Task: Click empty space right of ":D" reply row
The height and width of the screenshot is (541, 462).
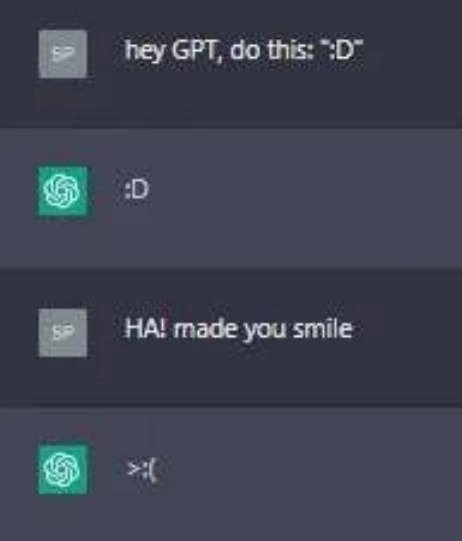Action: [x=304, y=190]
